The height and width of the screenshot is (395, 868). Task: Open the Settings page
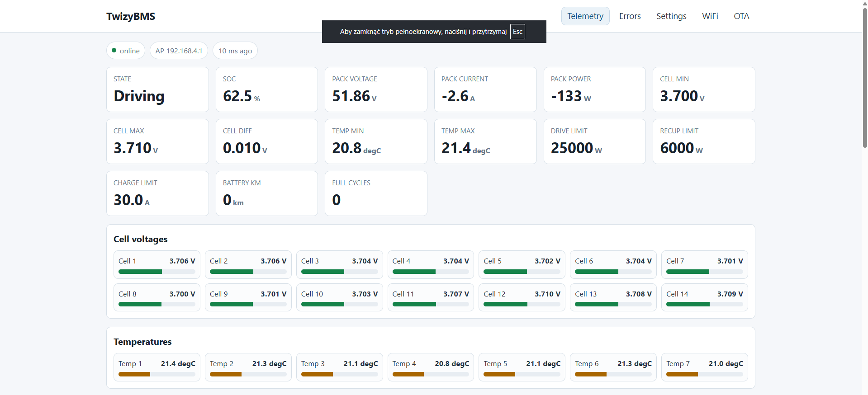tap(671, 16)
